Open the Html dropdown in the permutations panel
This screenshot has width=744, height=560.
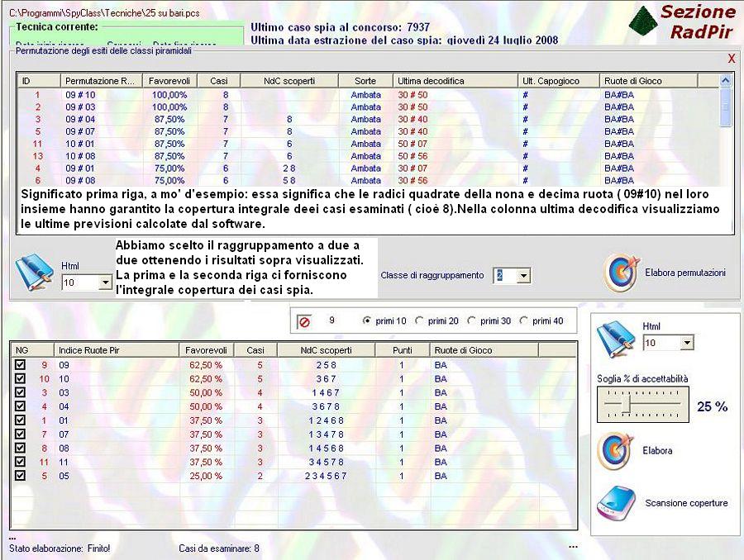[105, 282]
